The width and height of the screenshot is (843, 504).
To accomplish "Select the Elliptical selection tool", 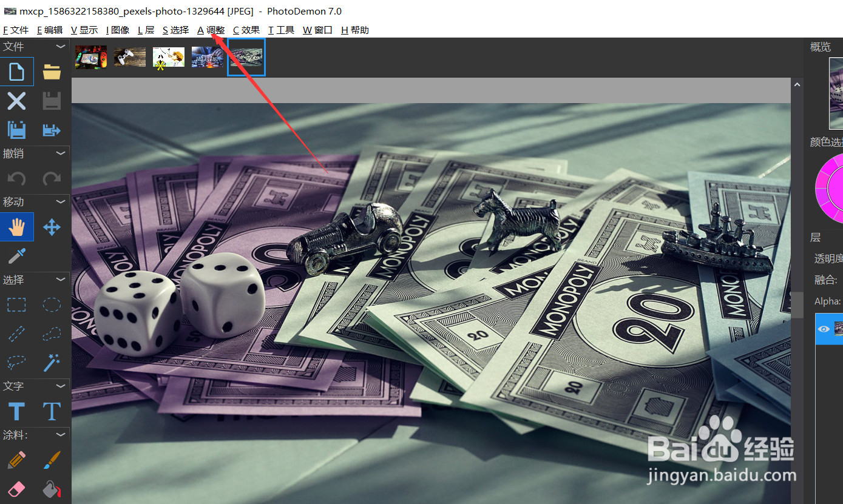I will [x=52, y=304].
